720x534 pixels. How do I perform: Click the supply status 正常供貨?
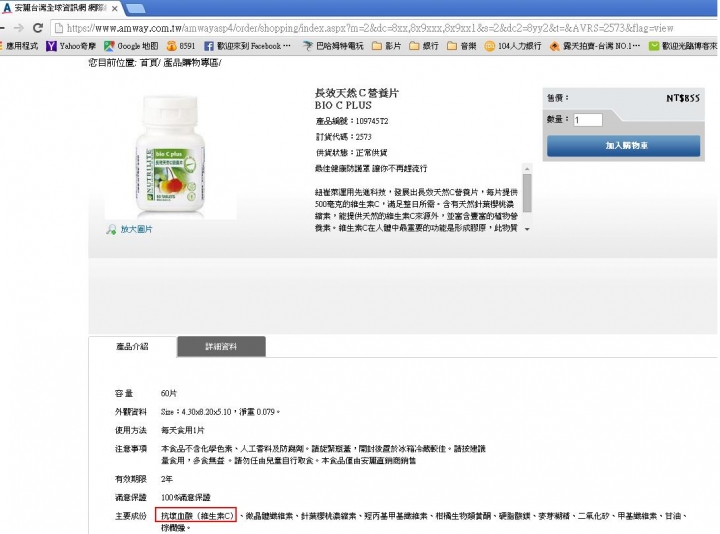pyautogui.click(x=371, y=152)
